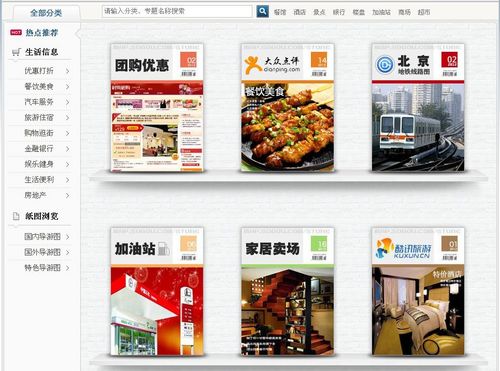Screen dimensions: 500x371
Task: Click the shopping cart icon beside 生活信息
Action: pyautogui.click(x=16, y=52)
